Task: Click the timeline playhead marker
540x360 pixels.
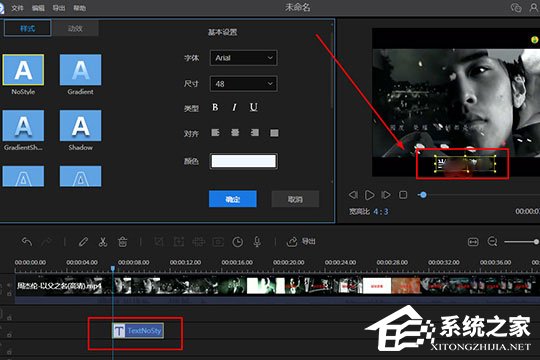Action: 113,268
